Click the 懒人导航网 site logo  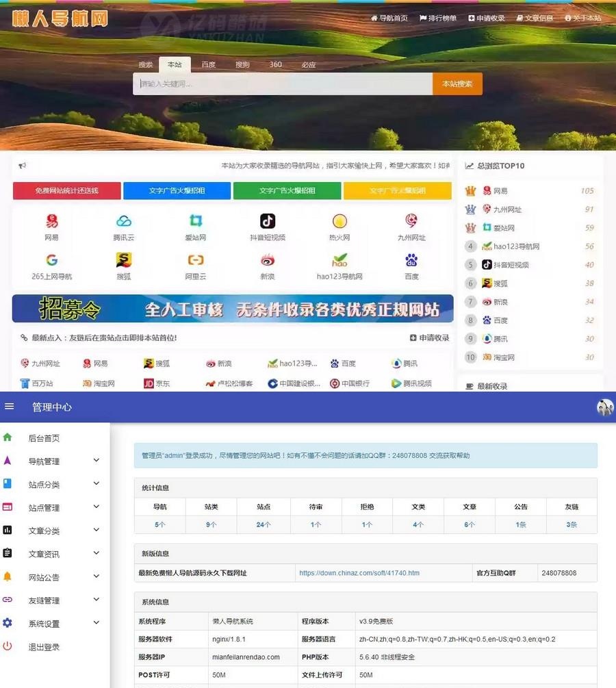(x=60, y=19)
